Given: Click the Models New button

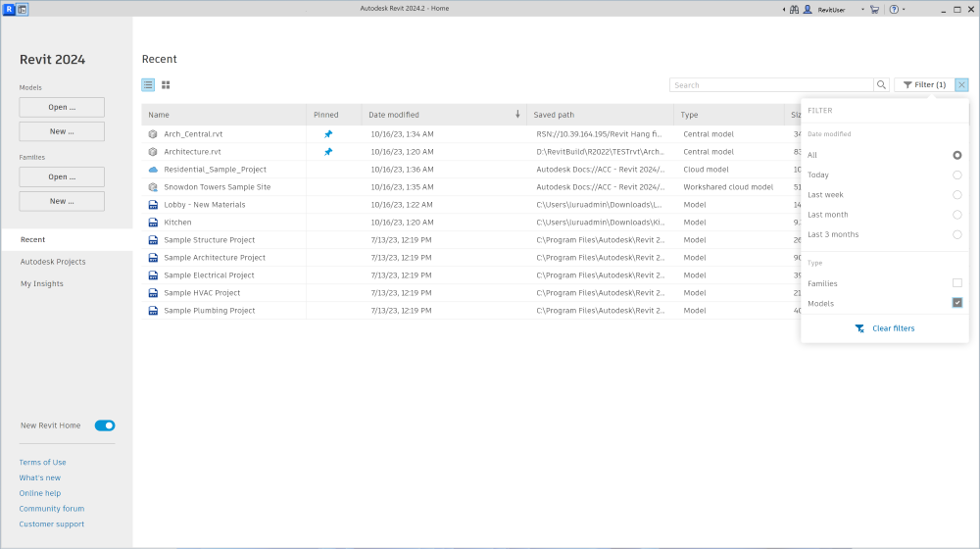Looking at the screenshot, I should (62, 131).
